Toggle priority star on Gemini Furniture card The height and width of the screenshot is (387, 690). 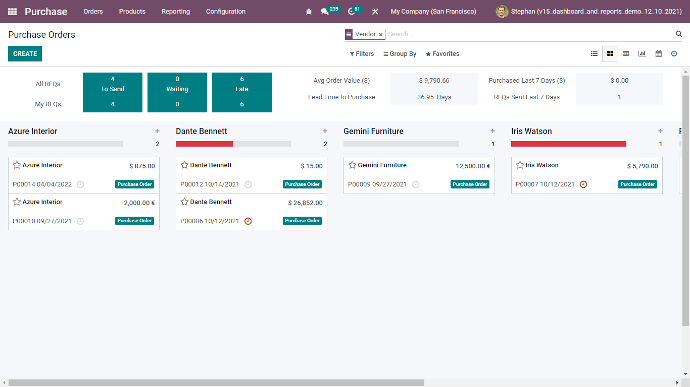(352, 165)
